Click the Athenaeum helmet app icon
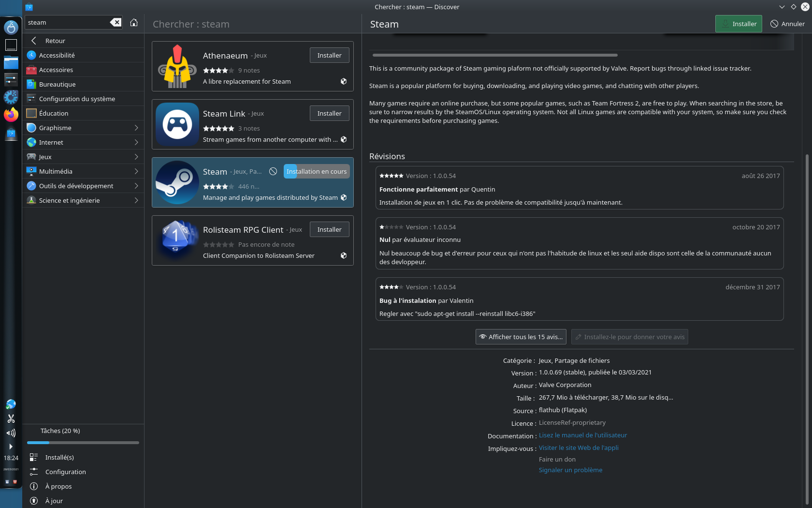Viewport: 812px width, 508px height. (x=177, y=66)
